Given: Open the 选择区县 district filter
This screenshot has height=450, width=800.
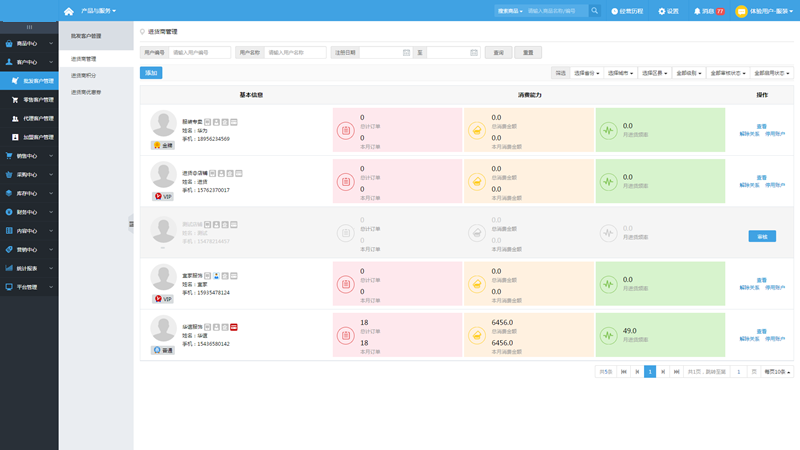Looking at the screenshot, I should (655, 73).
